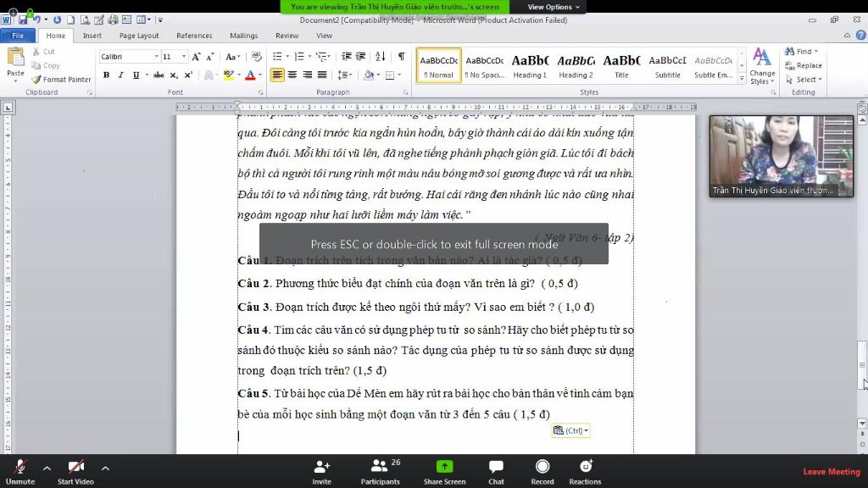Open Zoom View Options dropdown
Screen dimensions: 868x488
[553, 7]
